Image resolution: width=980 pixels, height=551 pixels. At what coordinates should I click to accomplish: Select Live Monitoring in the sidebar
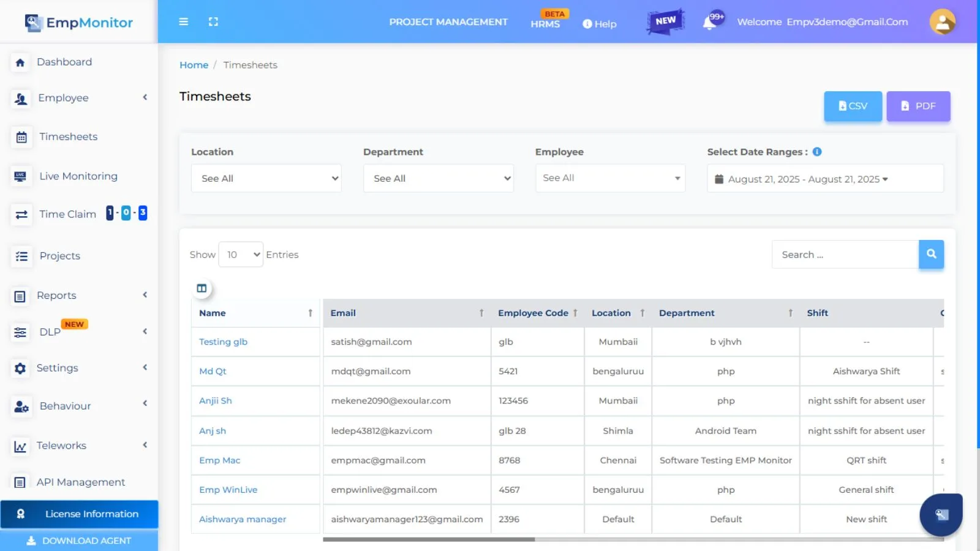[79, 176]
